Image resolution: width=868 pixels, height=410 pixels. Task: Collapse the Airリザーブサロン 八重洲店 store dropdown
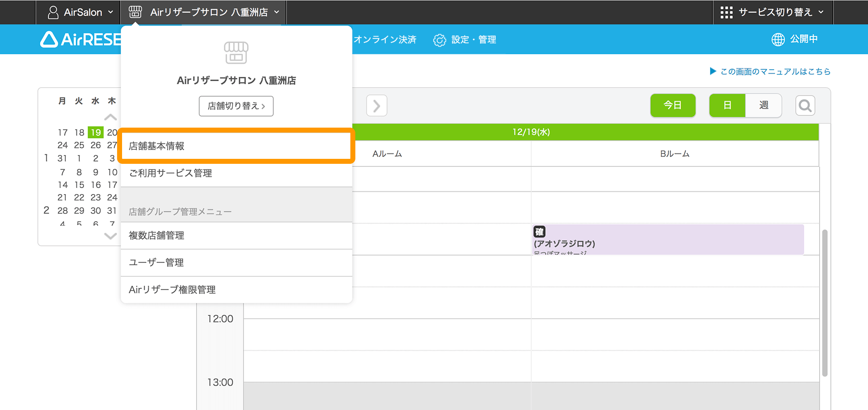tap(203, 12)
